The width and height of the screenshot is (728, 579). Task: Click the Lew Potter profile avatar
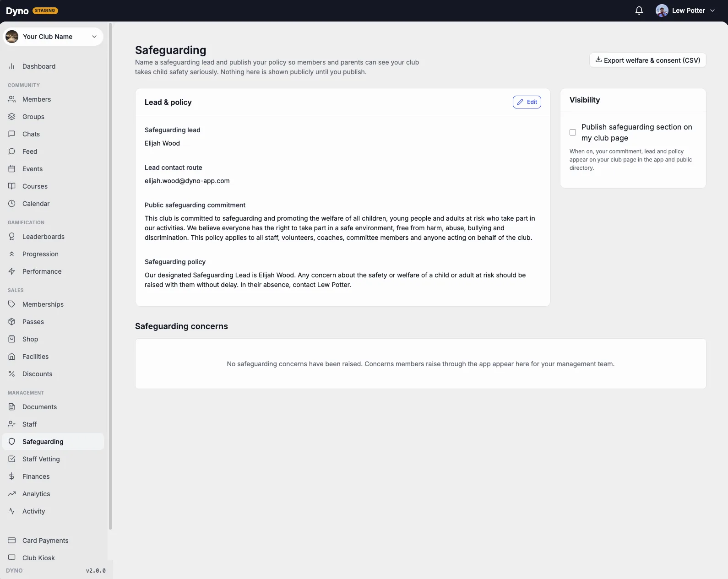662,11
